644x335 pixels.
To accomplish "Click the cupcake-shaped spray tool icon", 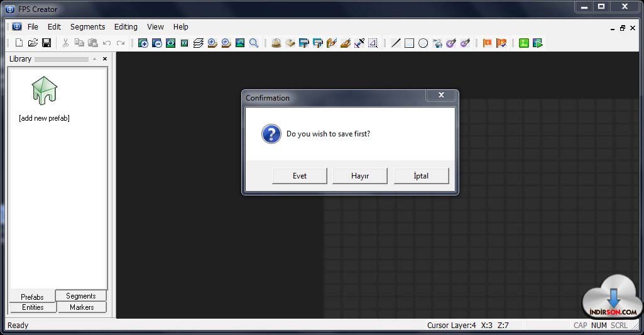I will [437, 43].
